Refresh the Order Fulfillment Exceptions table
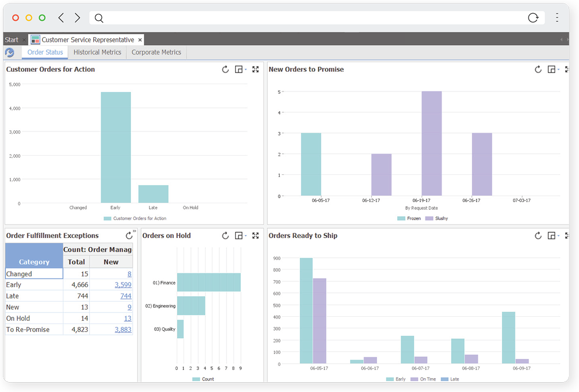Screen dimensions: 579x392 point(129,236)
